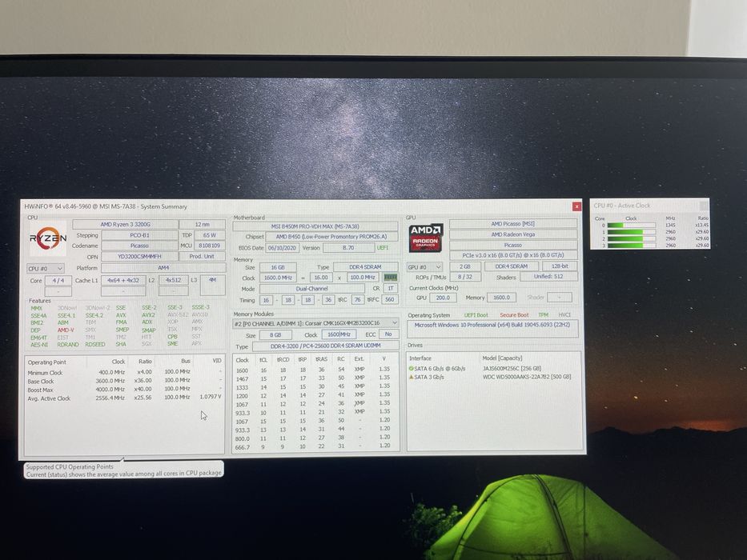Click the TPM indicator label
This screenshot has height=560, width=747.
543,314
